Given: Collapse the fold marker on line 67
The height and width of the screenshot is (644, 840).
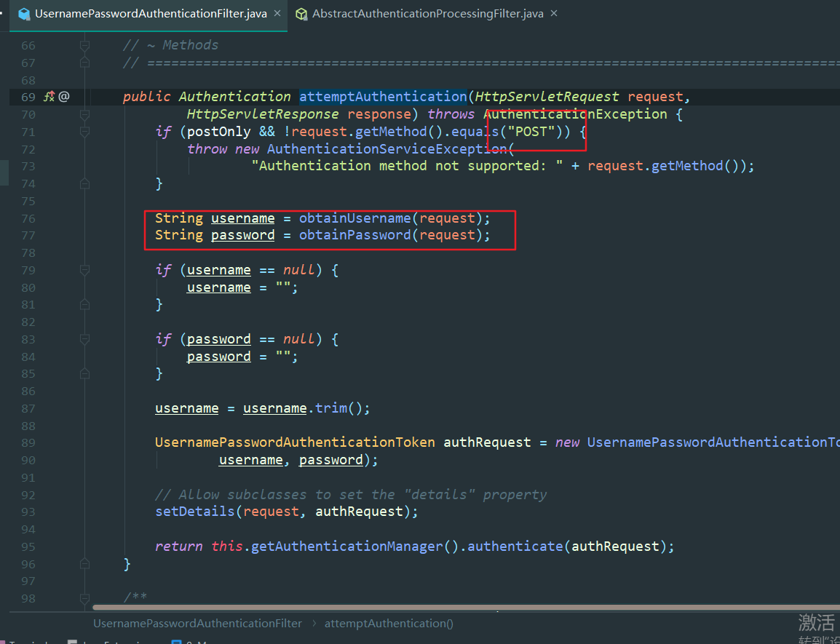Looking at the screenshot, I should [84, 63].
